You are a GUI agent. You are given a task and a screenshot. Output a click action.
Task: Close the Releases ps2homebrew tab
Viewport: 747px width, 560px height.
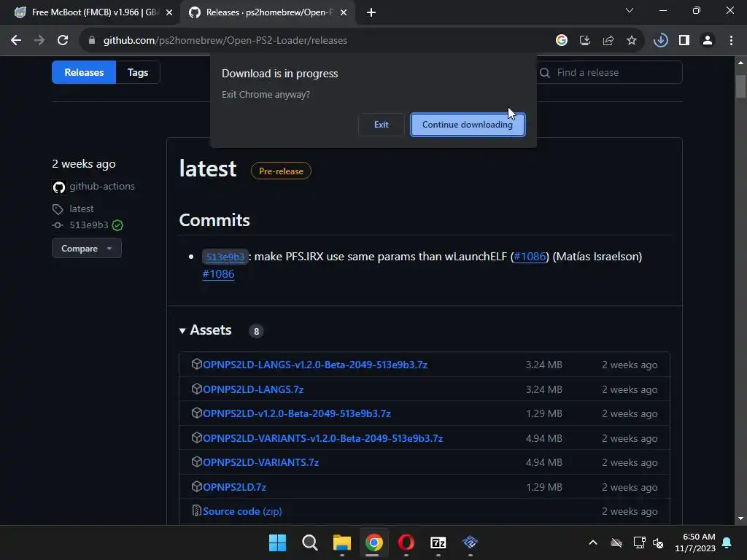[x=344, y=13]
